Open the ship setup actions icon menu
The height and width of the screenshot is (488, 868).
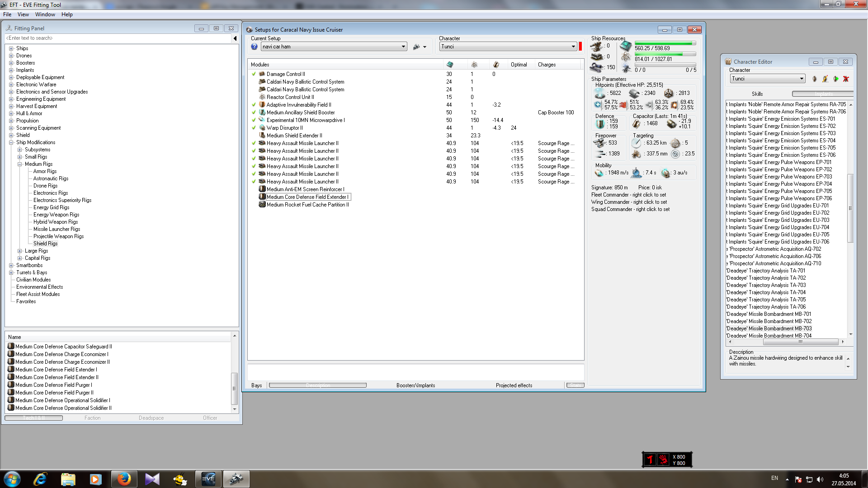419,47
